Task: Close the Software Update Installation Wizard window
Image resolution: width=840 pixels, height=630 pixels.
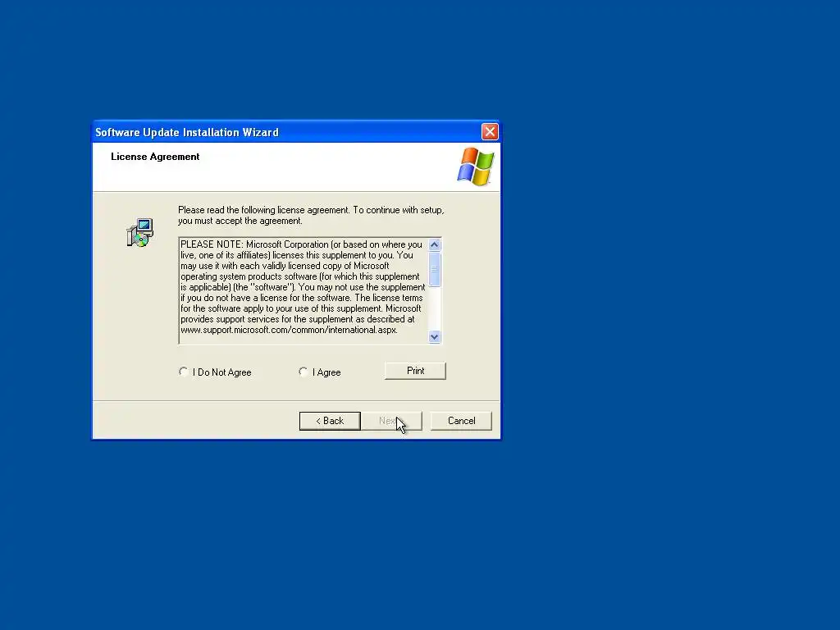Action: coord(490,132)
